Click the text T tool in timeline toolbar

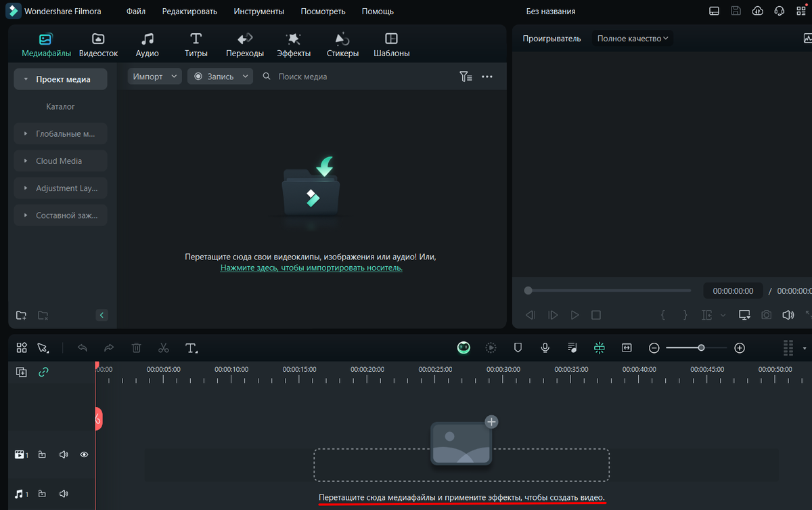pyautogui.click(x=191, y=348)
